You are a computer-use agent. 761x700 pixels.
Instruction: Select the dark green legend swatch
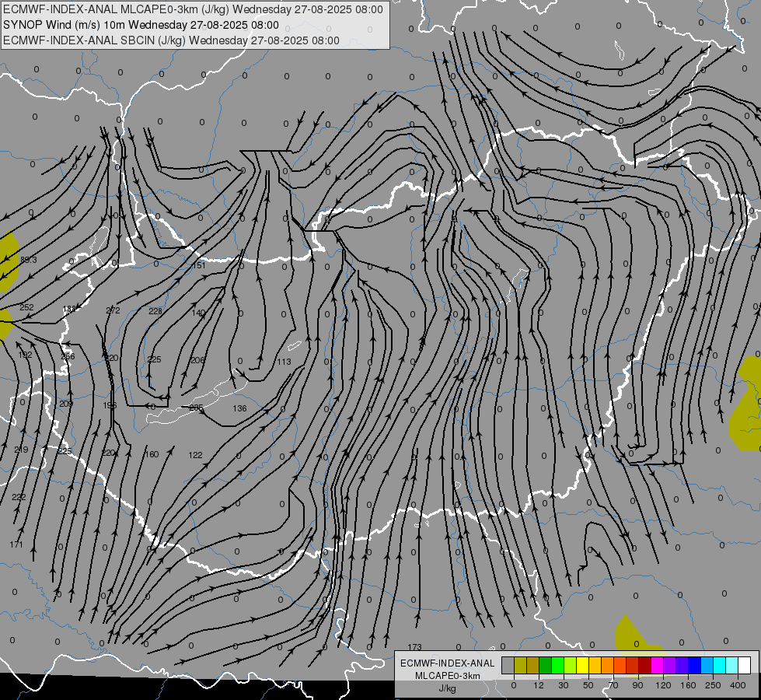tap(546, 665)
